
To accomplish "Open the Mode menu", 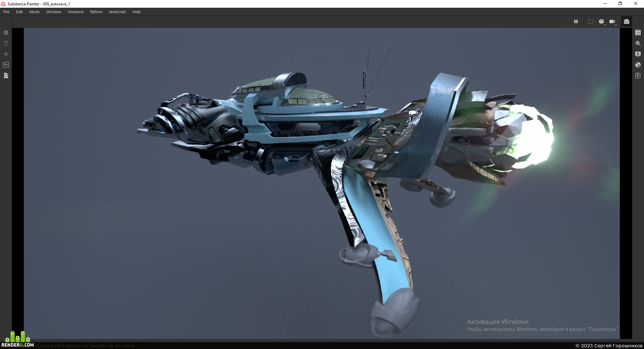I will click(x=35, y=12).
